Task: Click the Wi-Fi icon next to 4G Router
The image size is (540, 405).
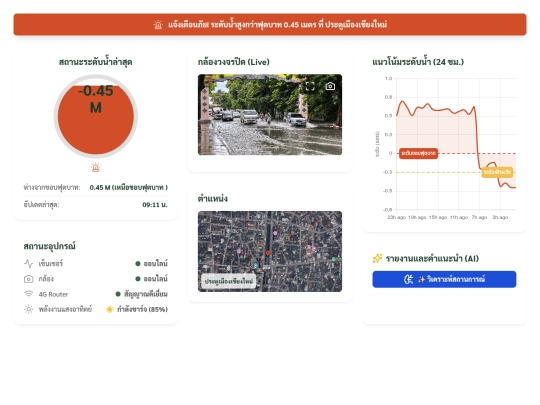Action: point(29,294)
